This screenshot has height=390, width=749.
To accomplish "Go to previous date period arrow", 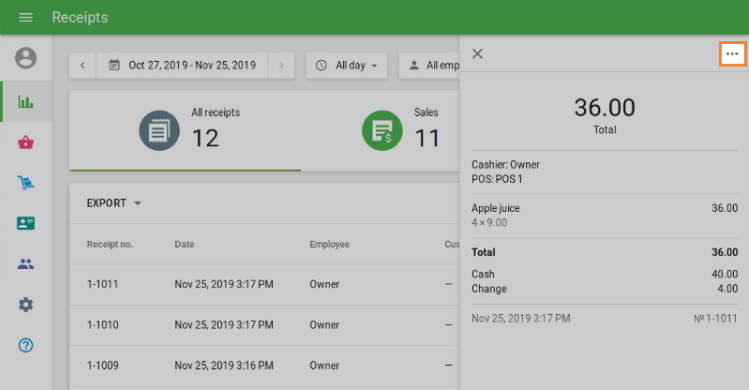I will point(83,65).
